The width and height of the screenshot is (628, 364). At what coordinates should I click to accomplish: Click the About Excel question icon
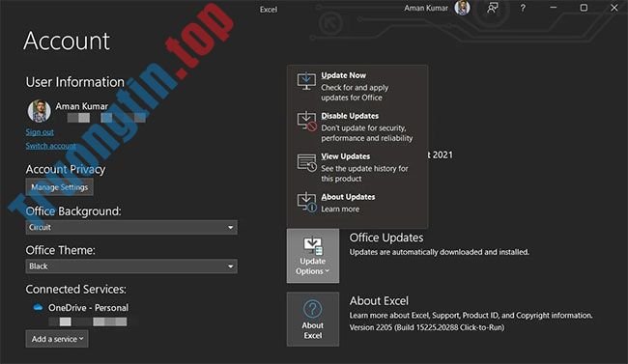[313, 309]
